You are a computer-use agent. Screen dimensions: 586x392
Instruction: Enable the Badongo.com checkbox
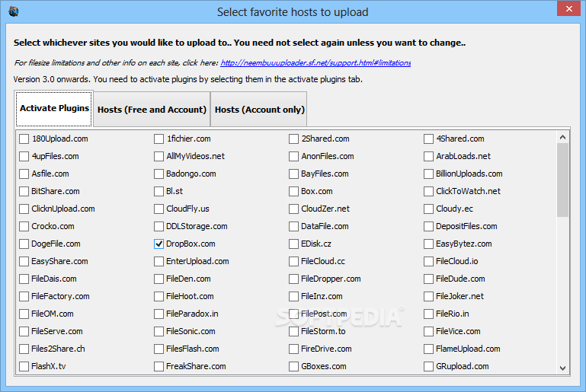click(x=159, y=174)
